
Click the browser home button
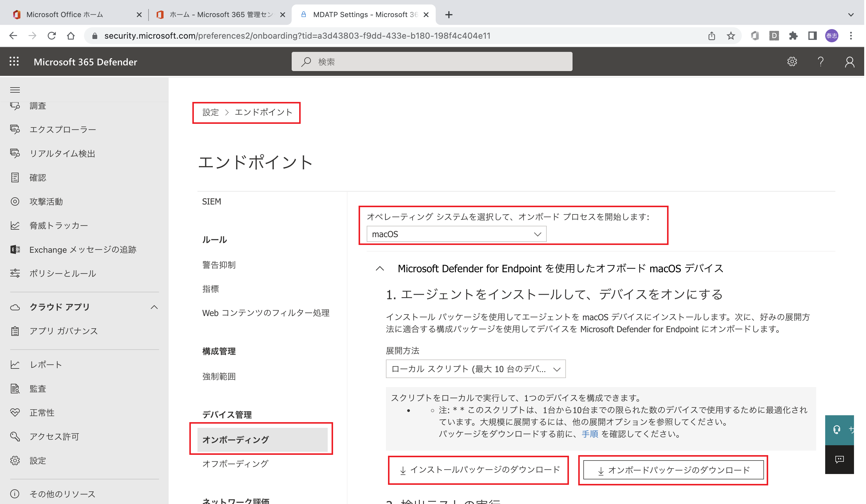[71, 36]
